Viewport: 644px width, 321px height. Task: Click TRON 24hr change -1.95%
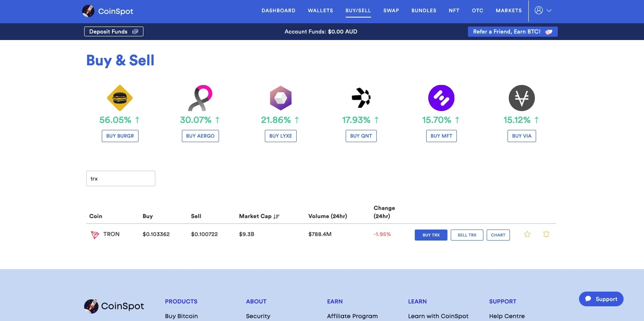(x=382, y=234)
